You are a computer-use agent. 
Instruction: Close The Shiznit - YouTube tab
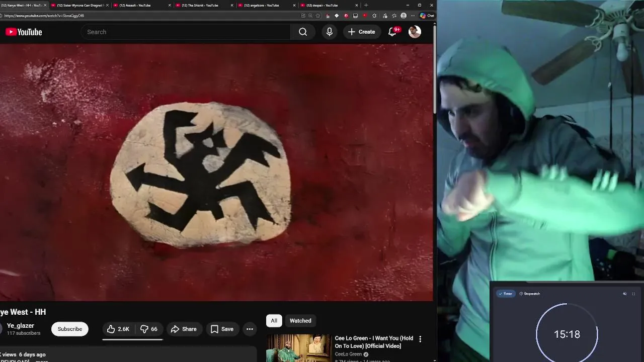point(232,5)
